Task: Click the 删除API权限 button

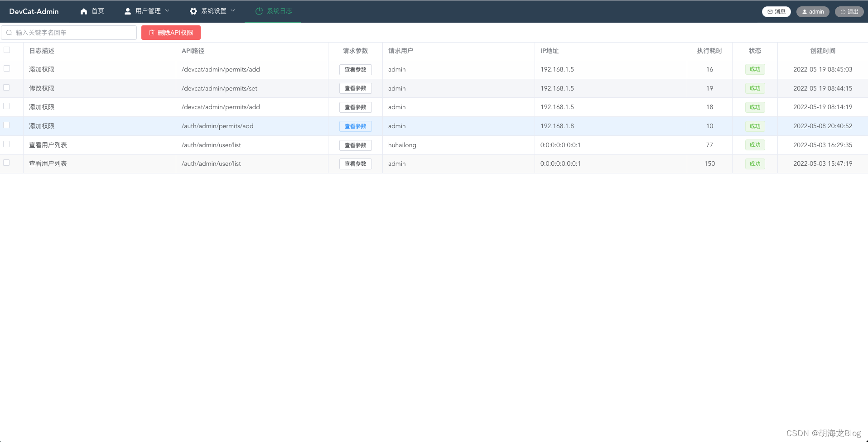Action: pos(171,33)
